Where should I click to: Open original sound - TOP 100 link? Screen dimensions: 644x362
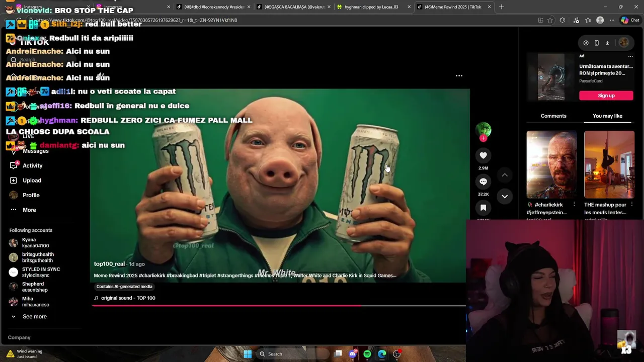pos(125,298)
